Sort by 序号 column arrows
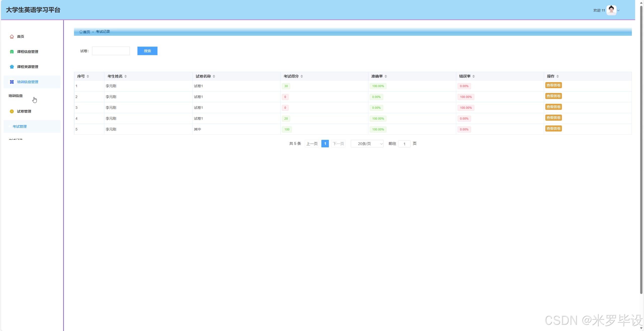 (88, 76)
